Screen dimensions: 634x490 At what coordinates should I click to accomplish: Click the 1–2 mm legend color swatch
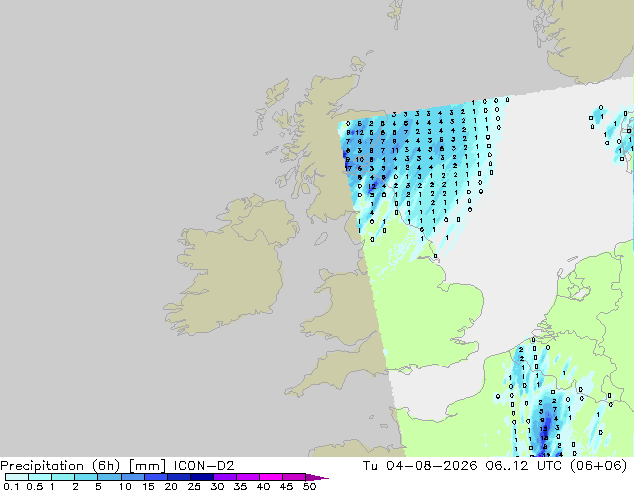[x=63, y=477]
